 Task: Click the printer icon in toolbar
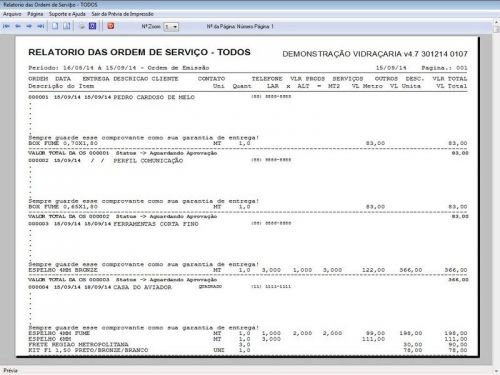(x=82, y=26)
